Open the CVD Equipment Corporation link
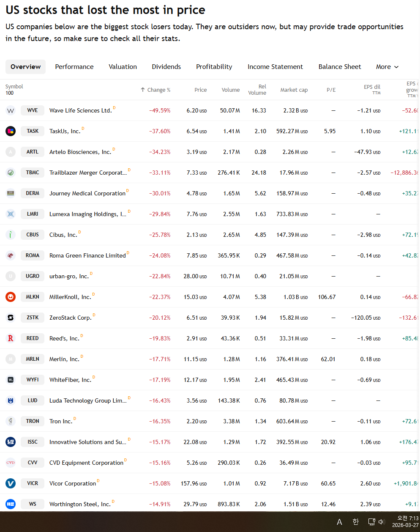 coord(86,463)
